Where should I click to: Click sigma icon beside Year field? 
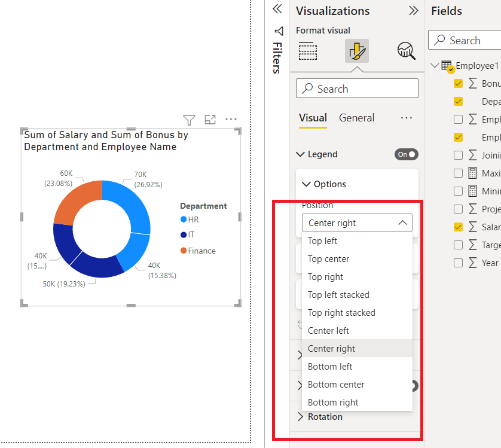point(472,263)
